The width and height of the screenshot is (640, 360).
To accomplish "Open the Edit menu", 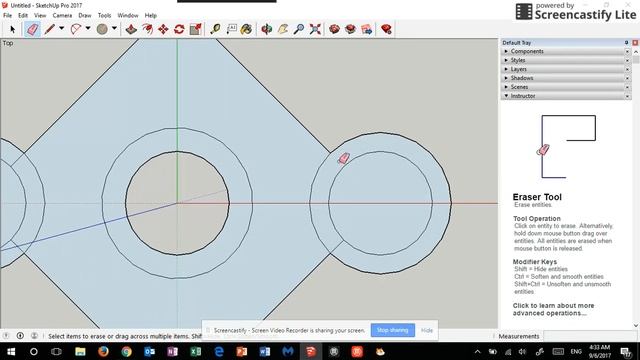I will (x=23, y=16).
